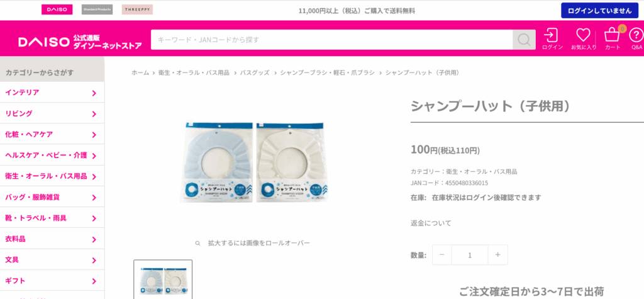Expand the 化粧・ヘアケア category
The width and height of the screenshot is (644, 299).
pos(52,135)
